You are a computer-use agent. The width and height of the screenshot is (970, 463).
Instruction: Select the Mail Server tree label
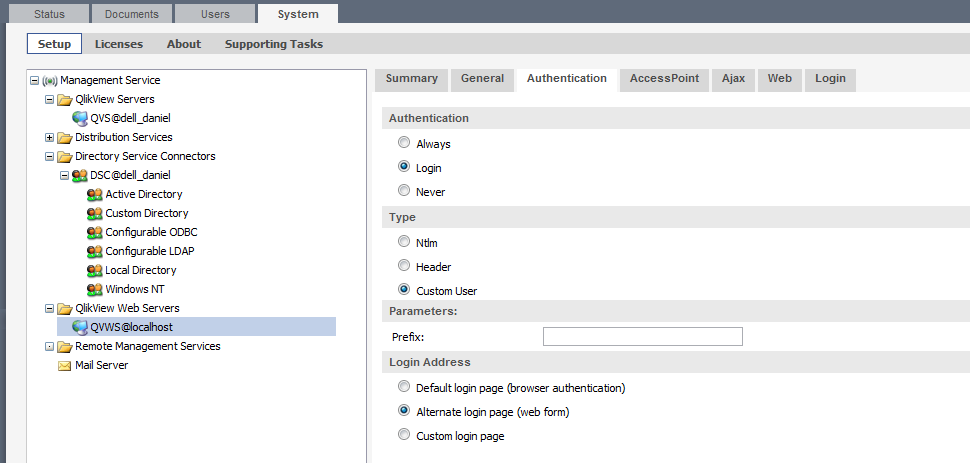coord(101,366)
